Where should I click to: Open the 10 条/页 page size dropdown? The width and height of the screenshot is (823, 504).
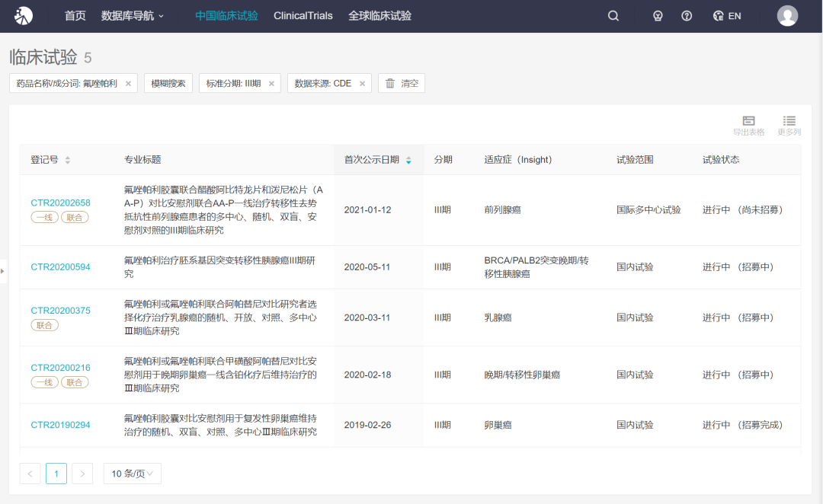(x=133, y=474)
